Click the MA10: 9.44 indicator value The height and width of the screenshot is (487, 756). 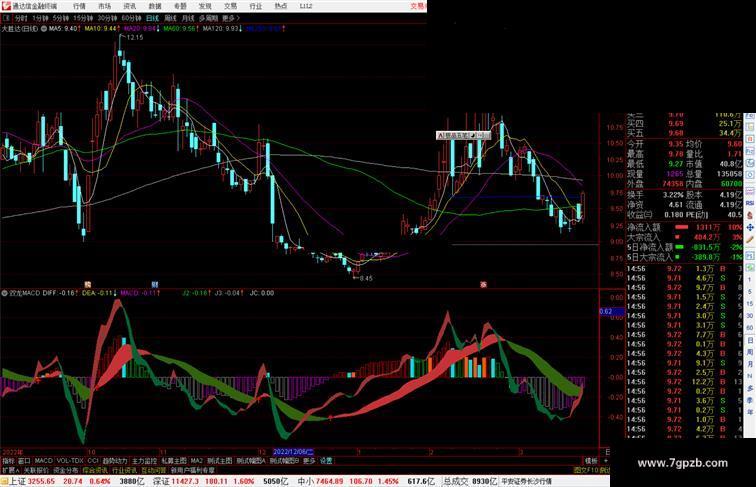click(x=102, y=29)
